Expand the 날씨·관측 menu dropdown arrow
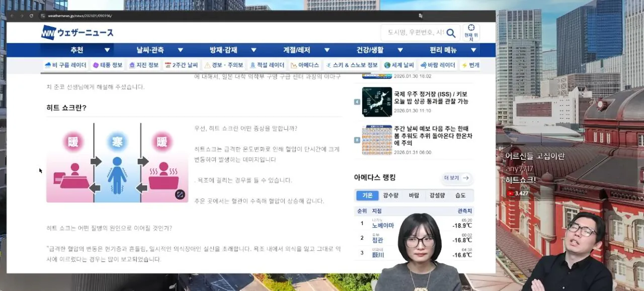 tap(180, 50)
